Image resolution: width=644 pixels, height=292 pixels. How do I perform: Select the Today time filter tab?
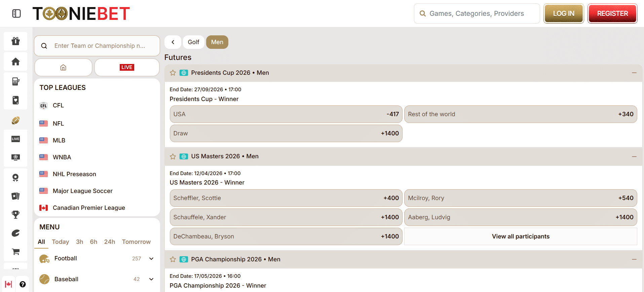pos(61,242)
